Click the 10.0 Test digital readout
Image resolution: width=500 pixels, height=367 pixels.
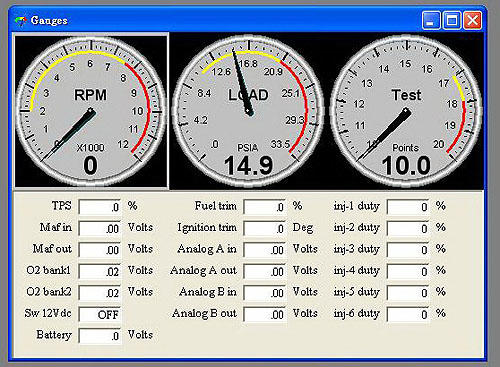tap(406, 165)
